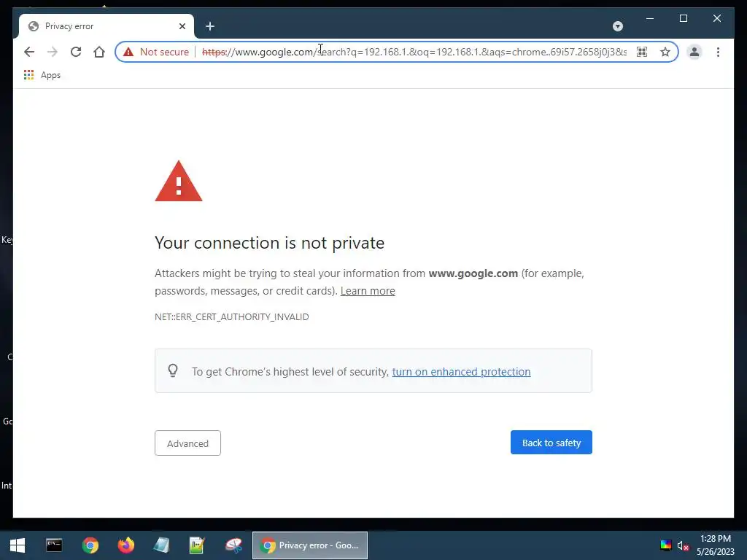Switch to Privacy error Chrome taskbar window
The image size is (747, 560).
coord(309,545)
